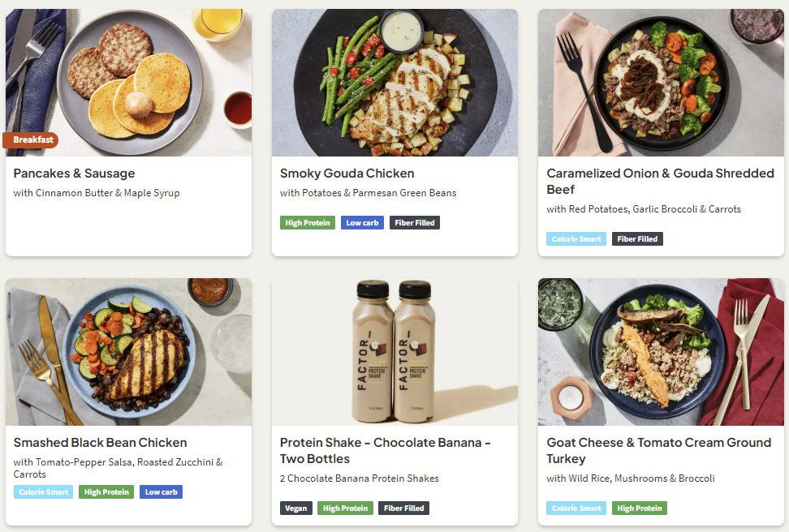Open the Goat Cheese & Tomato Cream Ground Turkey title
This screenshot has width=789, height=532.
point(658,451)
